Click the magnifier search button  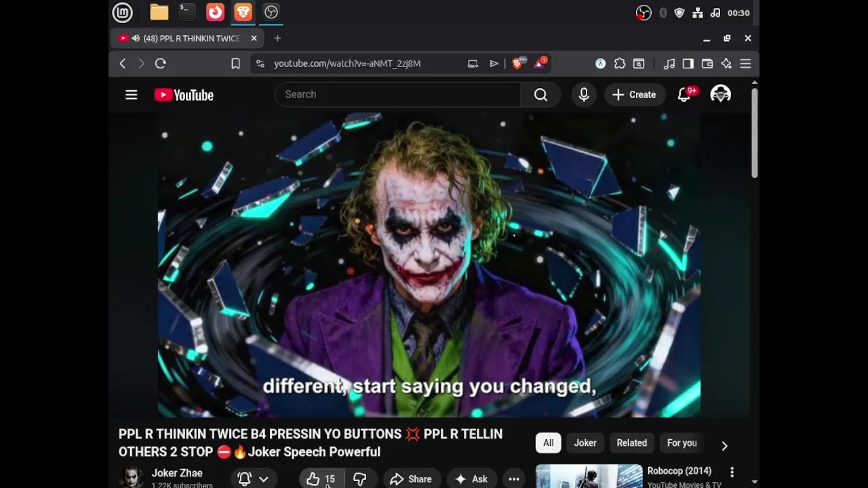pyautogui.click(x=540, y=95)
